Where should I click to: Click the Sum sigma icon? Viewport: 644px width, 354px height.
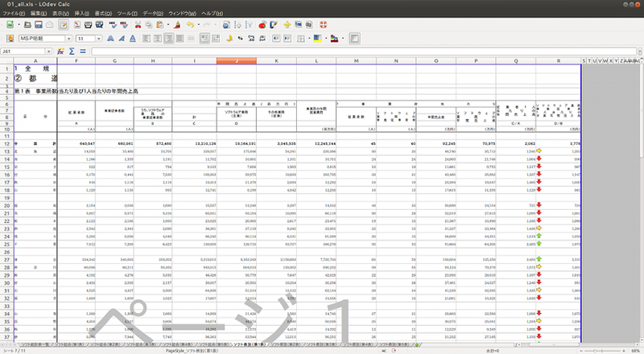coord(72,51)
